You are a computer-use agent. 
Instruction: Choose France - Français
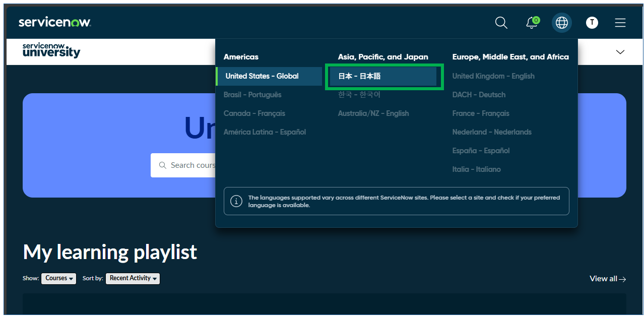481,113
